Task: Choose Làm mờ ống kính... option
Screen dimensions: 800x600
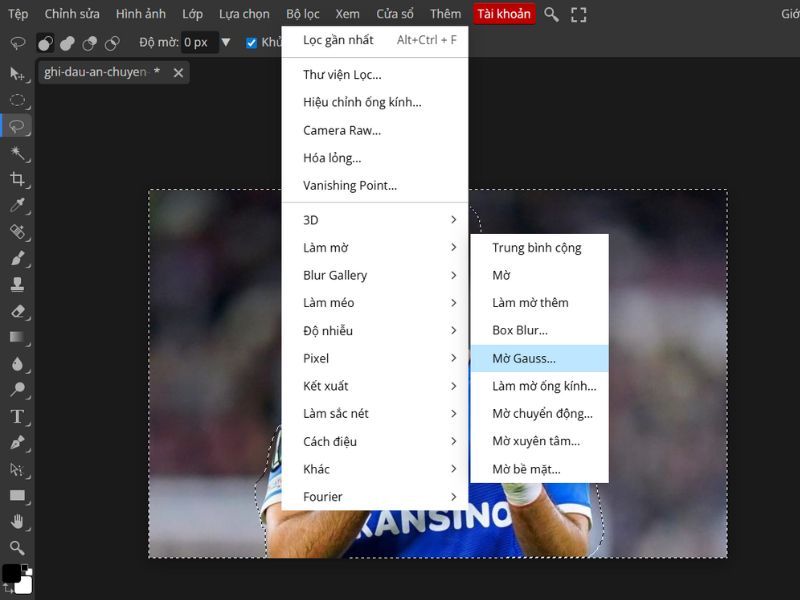Action: coord(539,386)
